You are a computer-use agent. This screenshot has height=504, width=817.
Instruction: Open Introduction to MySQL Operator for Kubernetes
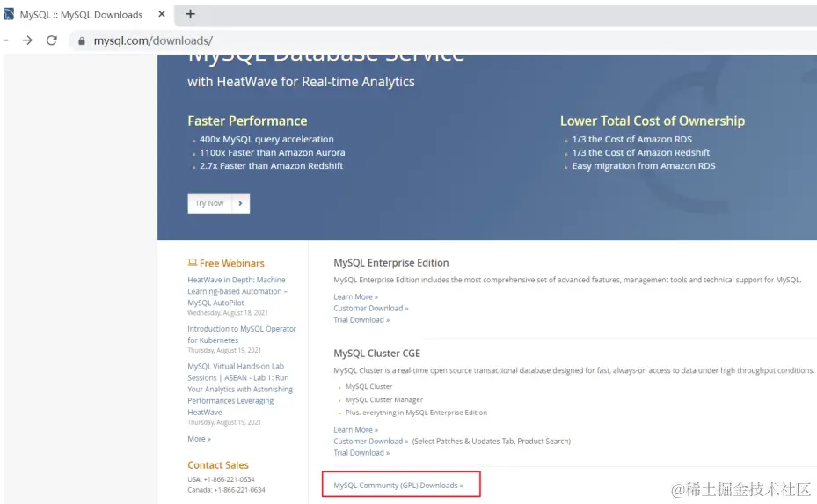coord(242,334)
